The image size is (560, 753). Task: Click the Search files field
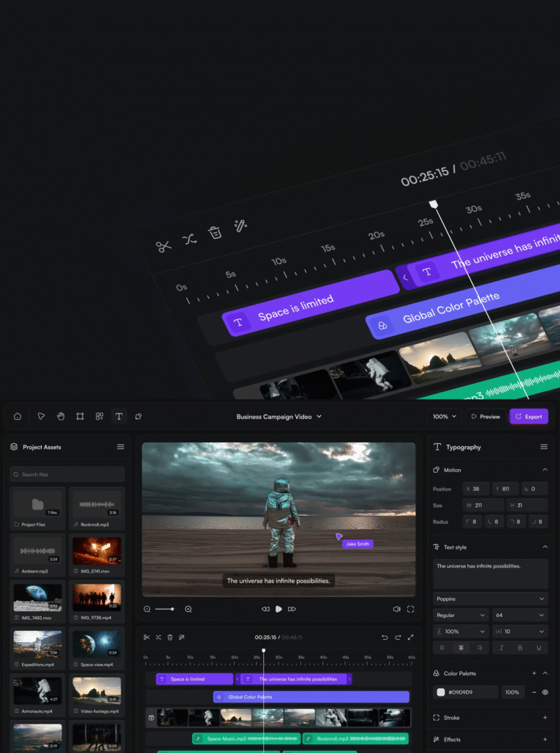[67, 474]
